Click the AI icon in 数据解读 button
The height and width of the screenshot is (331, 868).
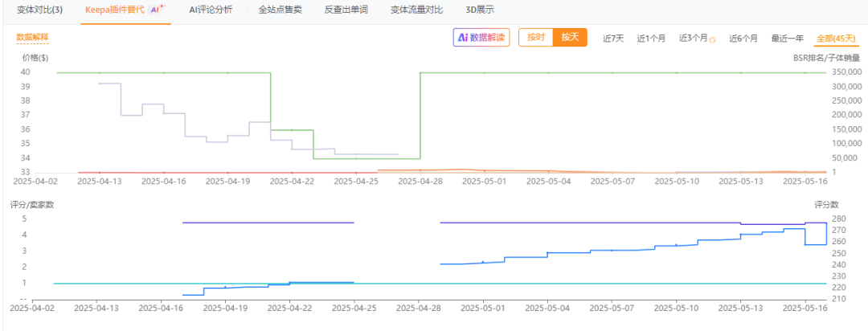(x=462, y=38)
